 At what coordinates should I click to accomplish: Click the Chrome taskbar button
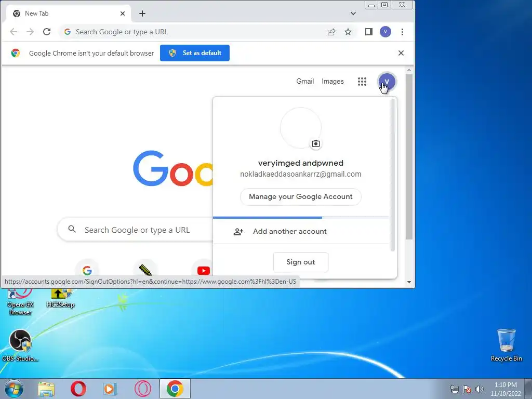175,389
